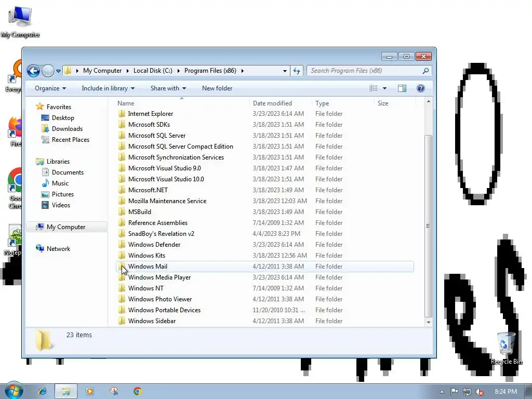Change view using the views icon
Screen dimensions: 532x399
(373, 88)
